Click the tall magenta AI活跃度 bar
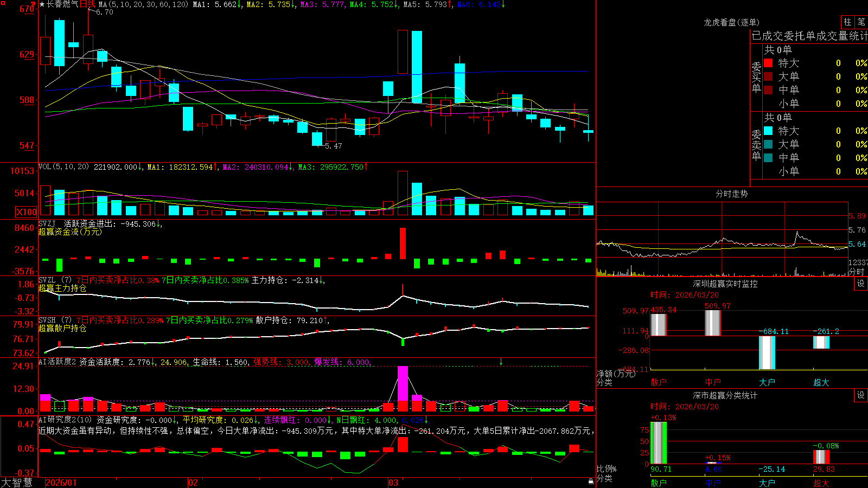Screen dimensions: 868x488 pos(403,384)
